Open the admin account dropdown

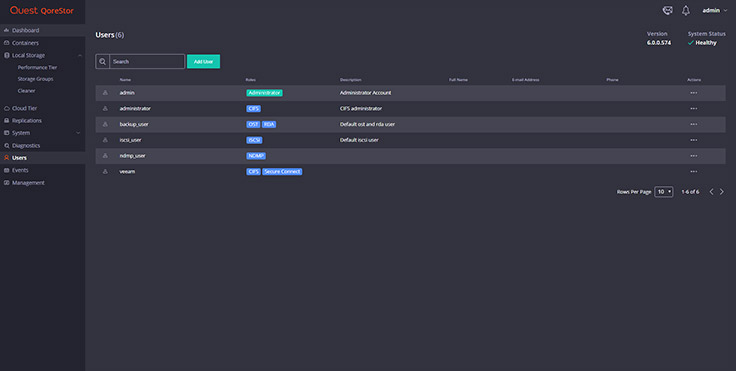coord(715,10)
